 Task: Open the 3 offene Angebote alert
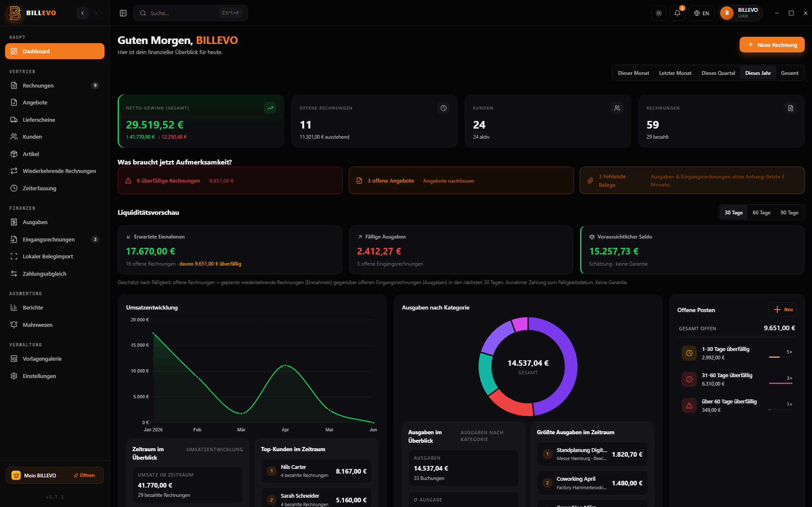(x=461, y=181)
